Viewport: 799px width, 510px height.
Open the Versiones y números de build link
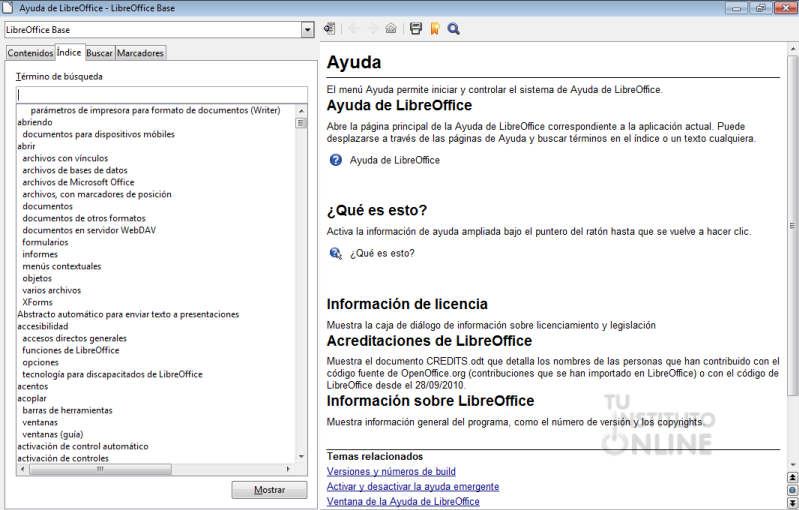391,472
